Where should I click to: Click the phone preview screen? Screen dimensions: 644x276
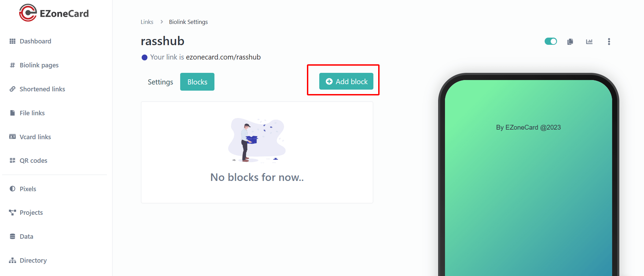click(529, 178)
